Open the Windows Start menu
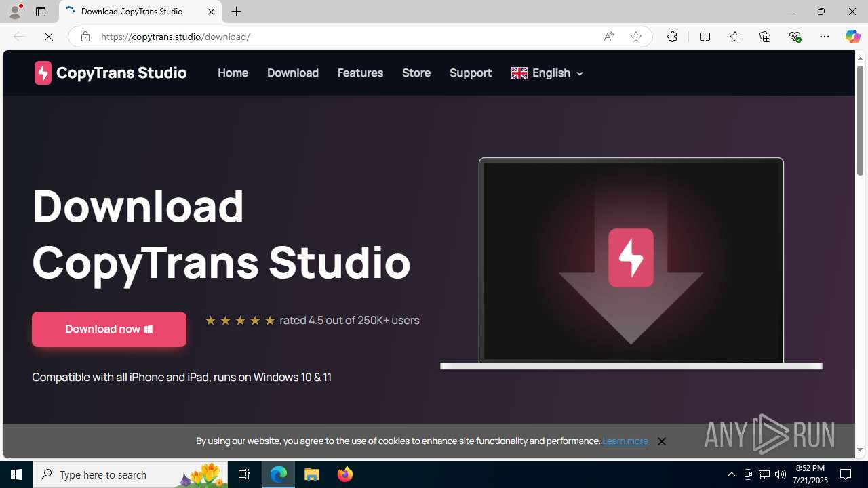This screenshot has height=488, width=868. coord(16,474)
